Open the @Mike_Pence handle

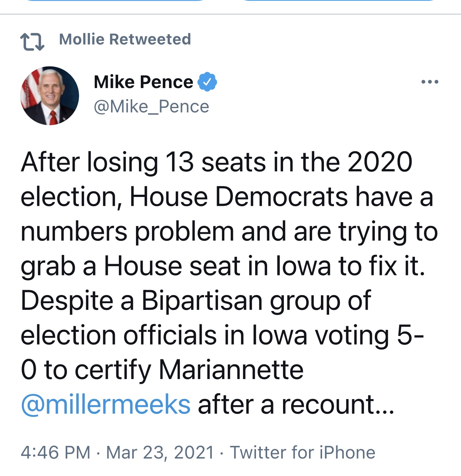click(152, 107)
